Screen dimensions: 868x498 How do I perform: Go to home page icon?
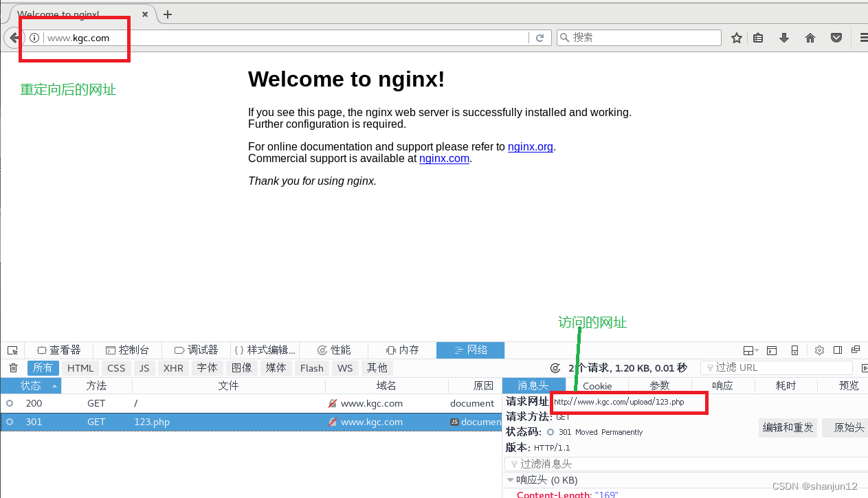pos(810,38)
